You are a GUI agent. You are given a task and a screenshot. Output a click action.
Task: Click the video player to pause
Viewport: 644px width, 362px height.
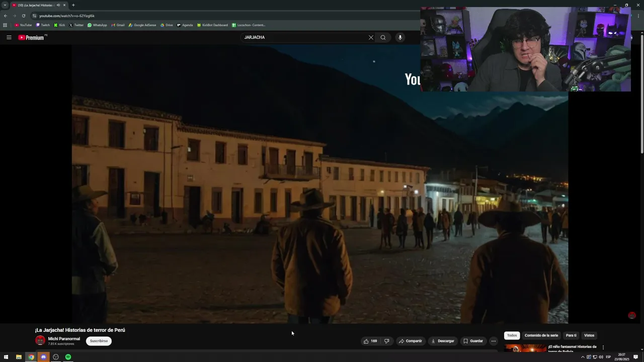(x=319, y=184)
